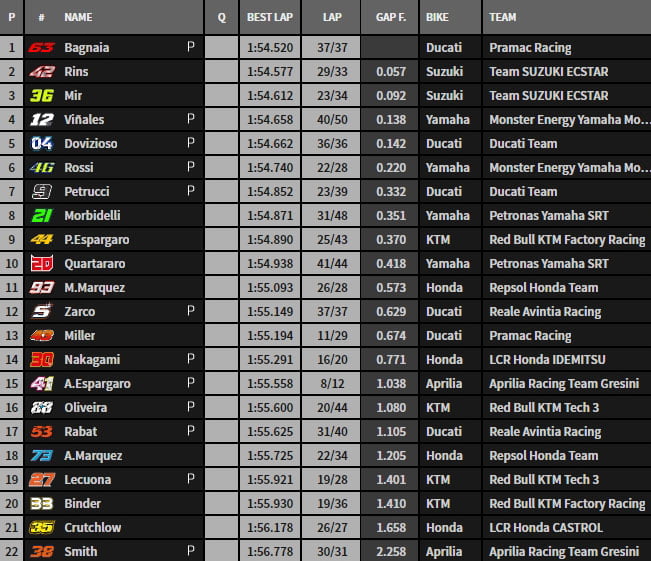Sort by the BEST LAP column header
Screen dimensions: 651x561
coord(270,18)
